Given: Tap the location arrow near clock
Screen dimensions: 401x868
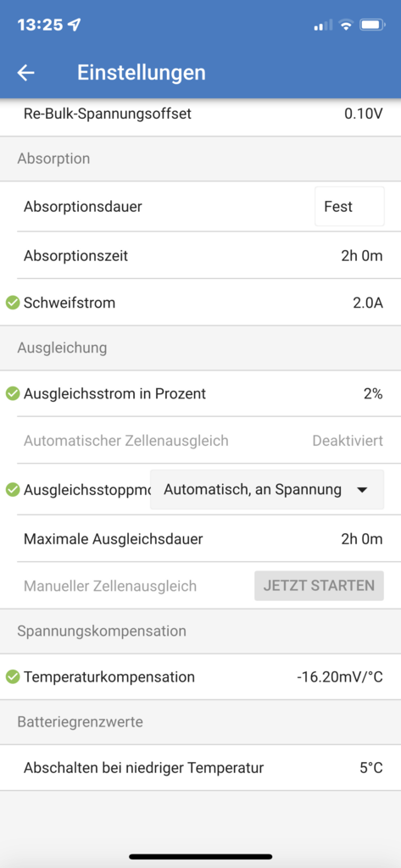Looking at the screenshot, I should click(x=74, y=25).
